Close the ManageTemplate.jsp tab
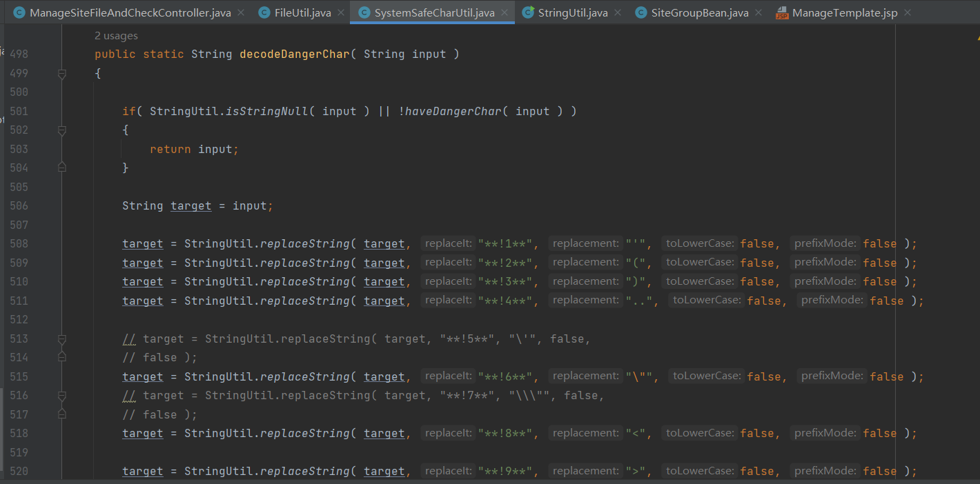This screenshot has width=980, height=484. point(907,12)
